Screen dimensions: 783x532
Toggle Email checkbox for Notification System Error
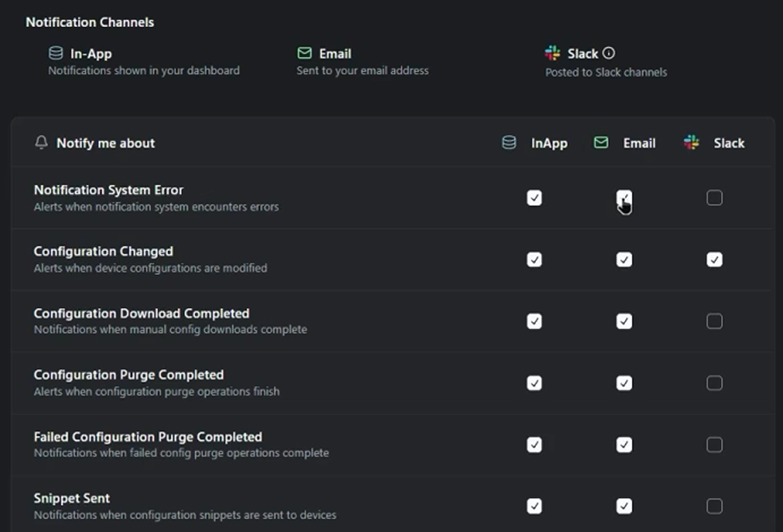point(624,198)
